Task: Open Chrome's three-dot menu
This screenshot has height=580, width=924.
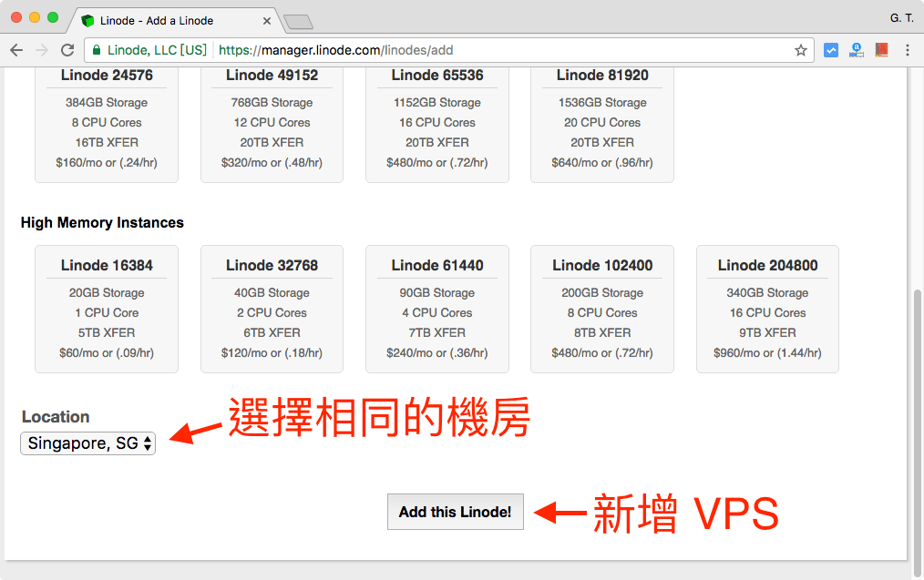Action: 908,50
